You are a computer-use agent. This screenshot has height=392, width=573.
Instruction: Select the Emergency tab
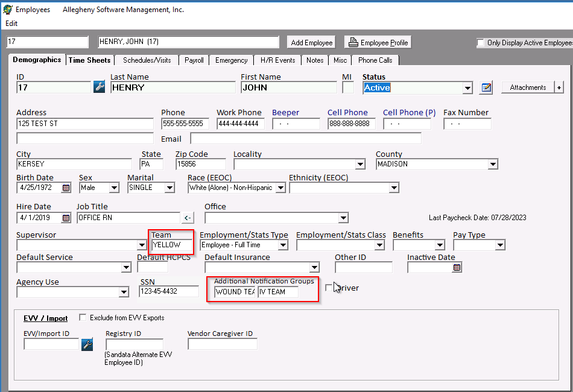pyautogui.click(x=232, y=60)
